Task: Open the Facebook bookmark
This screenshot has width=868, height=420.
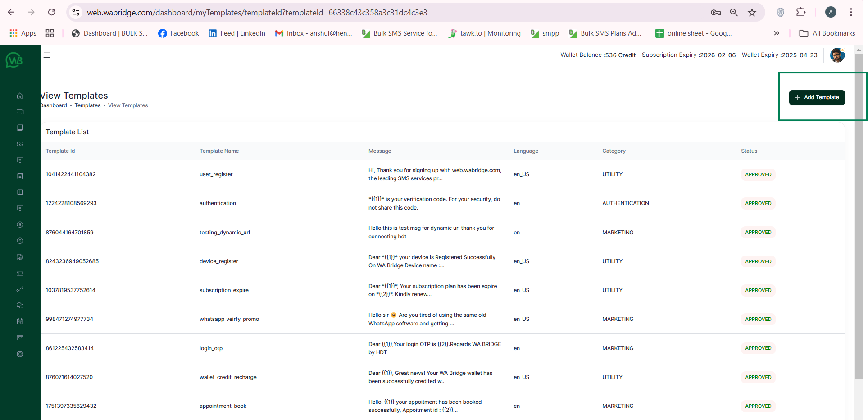Action: tap(178, 33)
